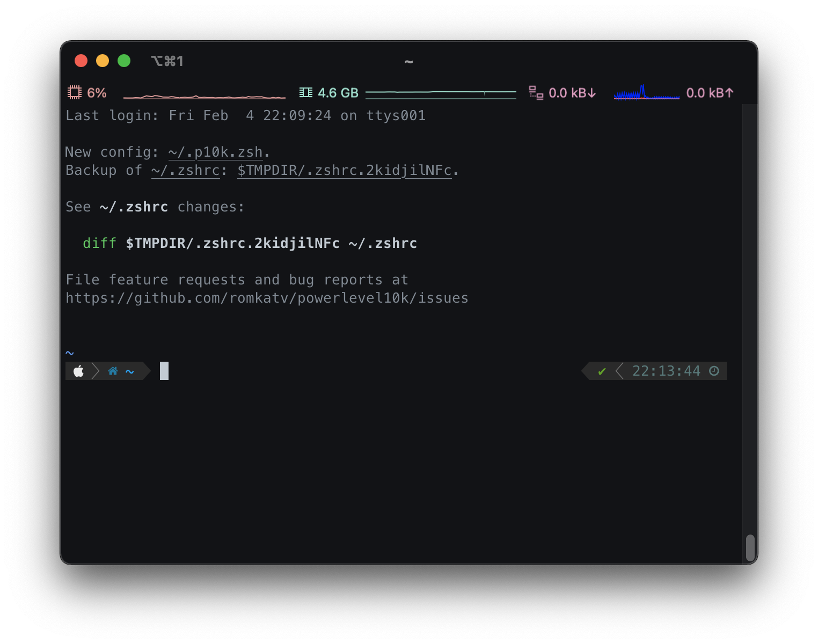Click 'File feature requests and bug reports at' text
Image resolution: width=818 pixels, height=644 pixels.
tap(237, 280)
